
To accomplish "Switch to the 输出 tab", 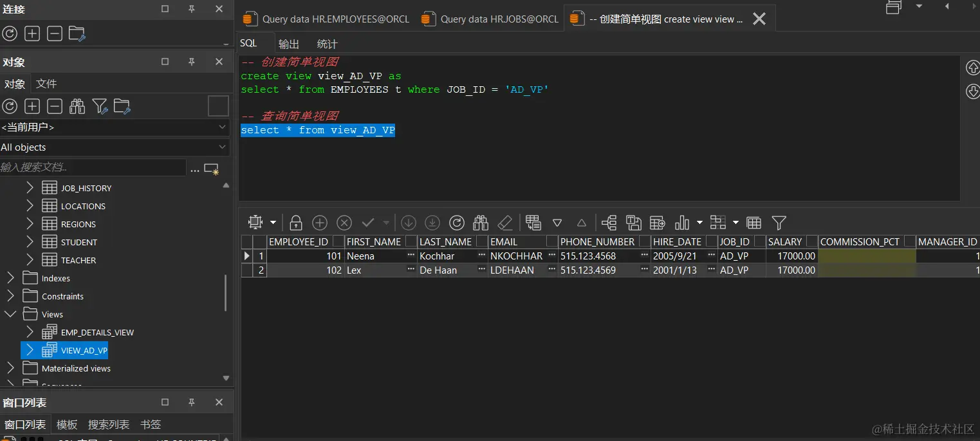I will (289, 44).
